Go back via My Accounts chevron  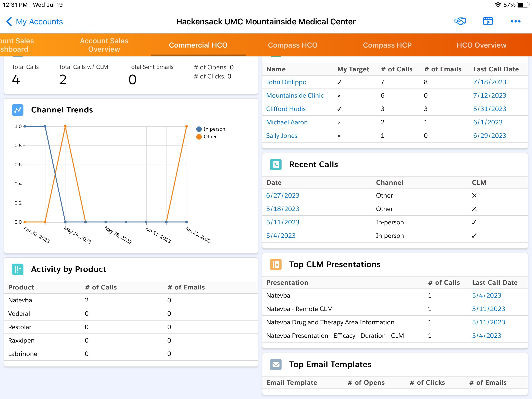pos(9,22)
